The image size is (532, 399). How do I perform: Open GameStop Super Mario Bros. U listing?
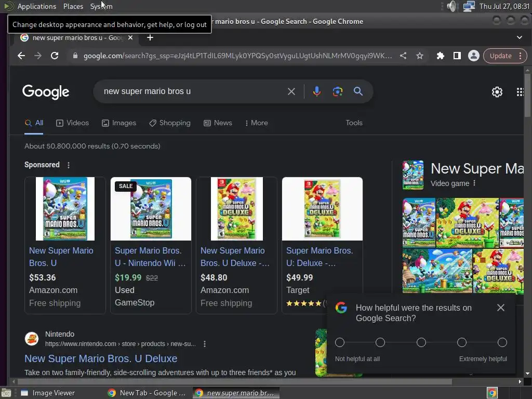click(150, 257)
